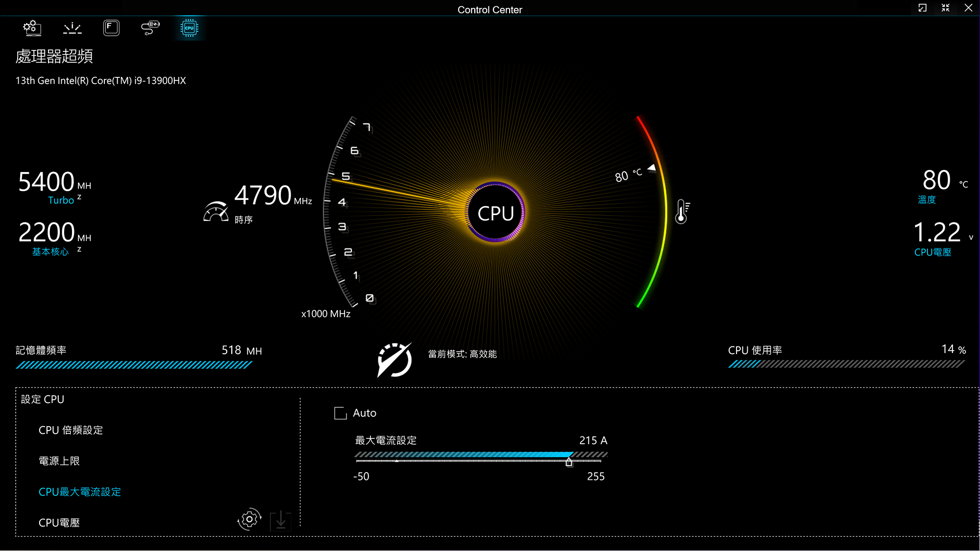Open the battery power settings tab
Screen dimensions: 980x551
pyautogui.click(x=150, y=28)
